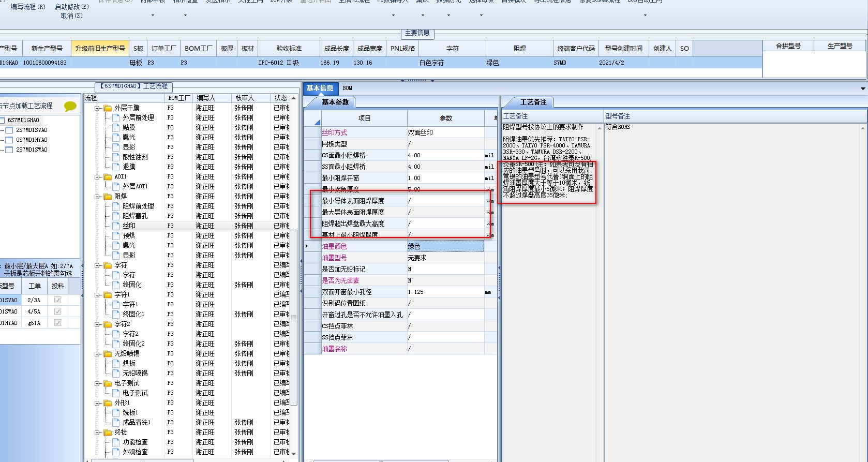Collapse the AOI1 tree node
Image resolution: width=868 pixels, height=462 pixels.
pos(97,177)
